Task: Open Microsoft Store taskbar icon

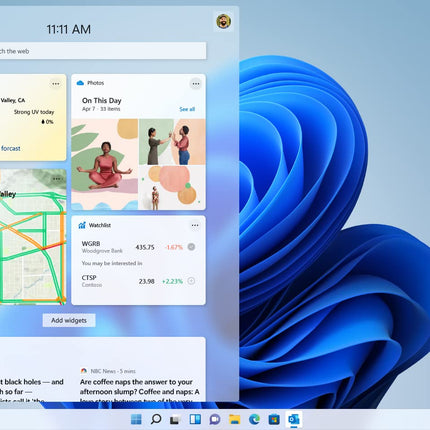Action: [x=274, y=419]
